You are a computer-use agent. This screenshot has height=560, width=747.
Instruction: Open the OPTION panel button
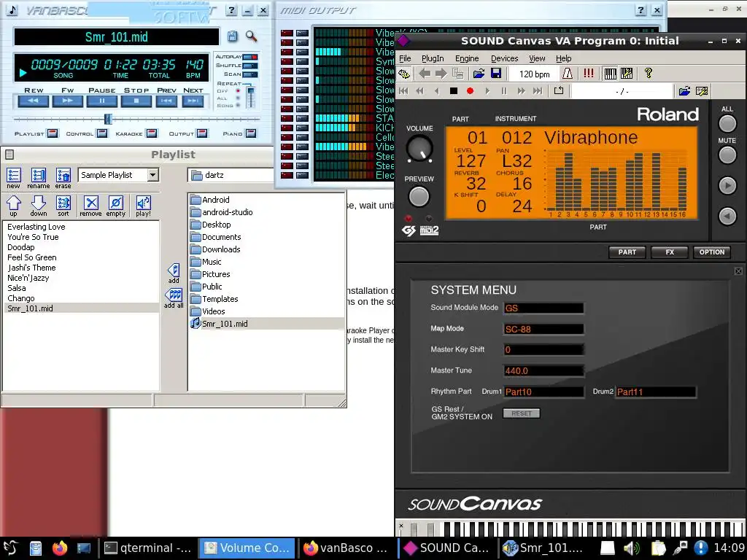712,252
